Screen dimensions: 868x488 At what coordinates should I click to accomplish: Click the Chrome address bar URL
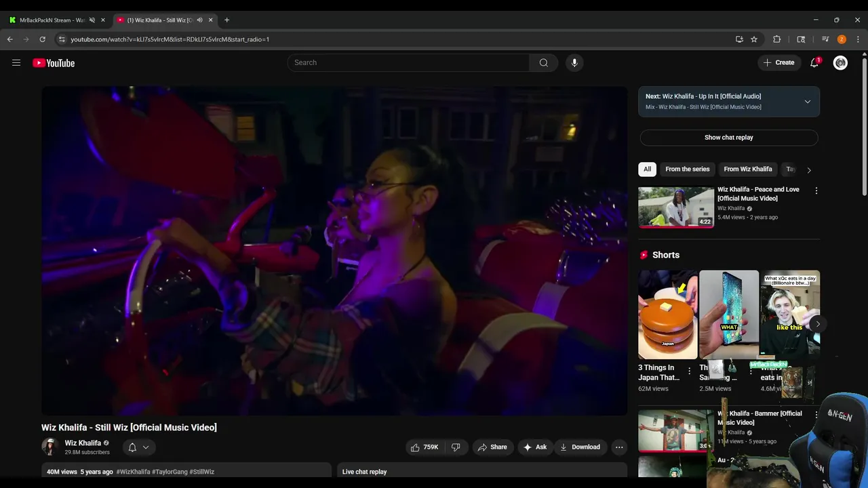(x=170, y=39)
